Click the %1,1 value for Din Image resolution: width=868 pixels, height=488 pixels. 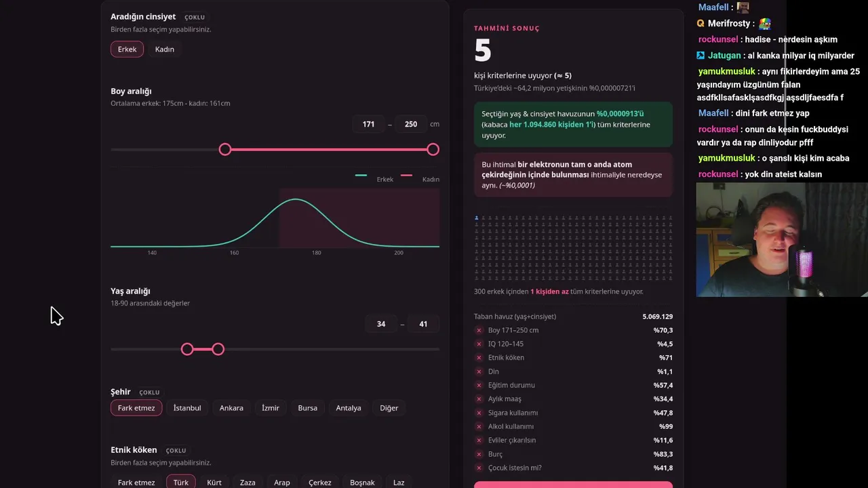(665, 371)
